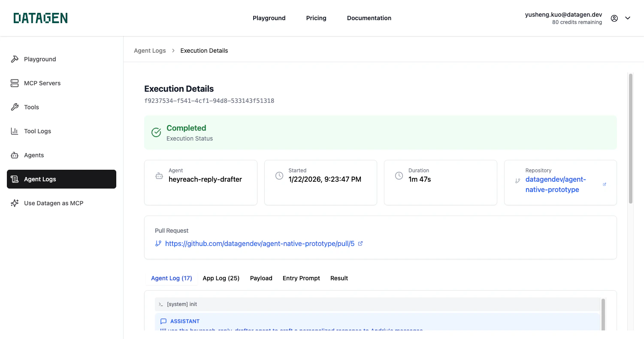Click the DATAGEN logo
Screen dimensions: 644x339
[40, 18]
